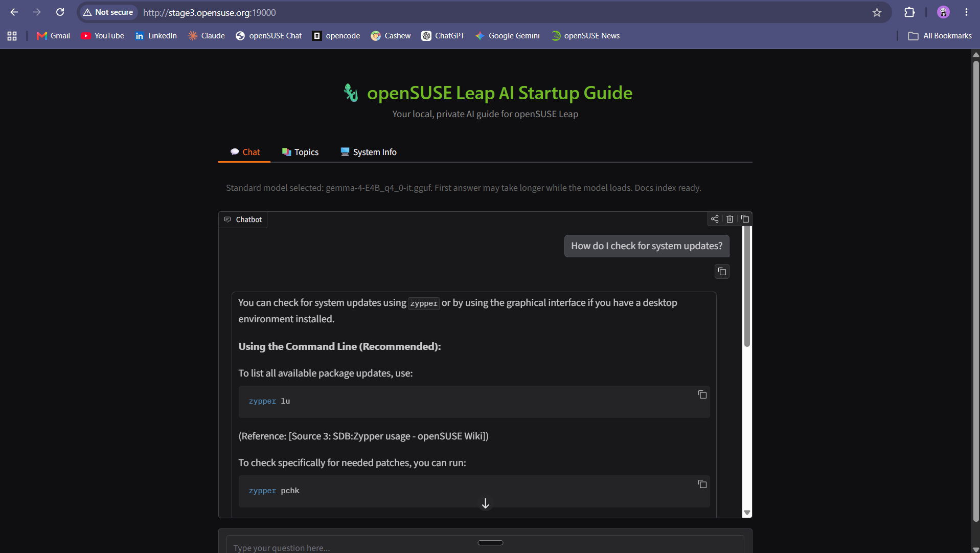The width and height of the screenshot is (980, 553).
Task: Switch to the Chat tab
Action: click(x=245, y=152)
